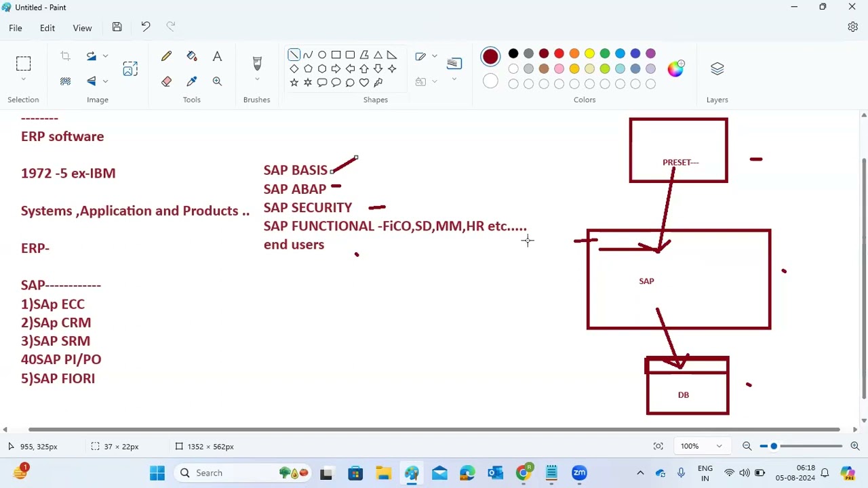Pick the purple color swatch
868x488 pixels.
point(650,54)
